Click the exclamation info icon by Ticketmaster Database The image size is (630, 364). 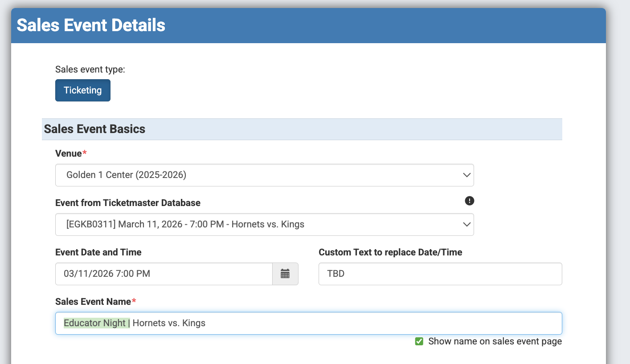469,201
